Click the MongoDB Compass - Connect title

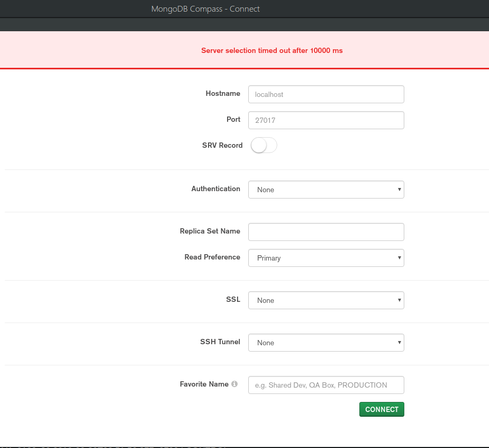205,9
